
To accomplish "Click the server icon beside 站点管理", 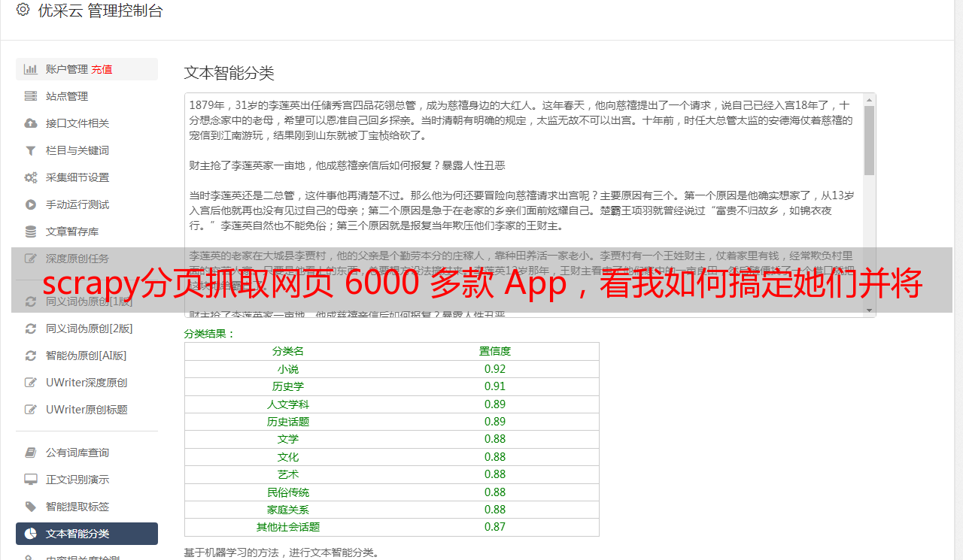I will 31,96.
